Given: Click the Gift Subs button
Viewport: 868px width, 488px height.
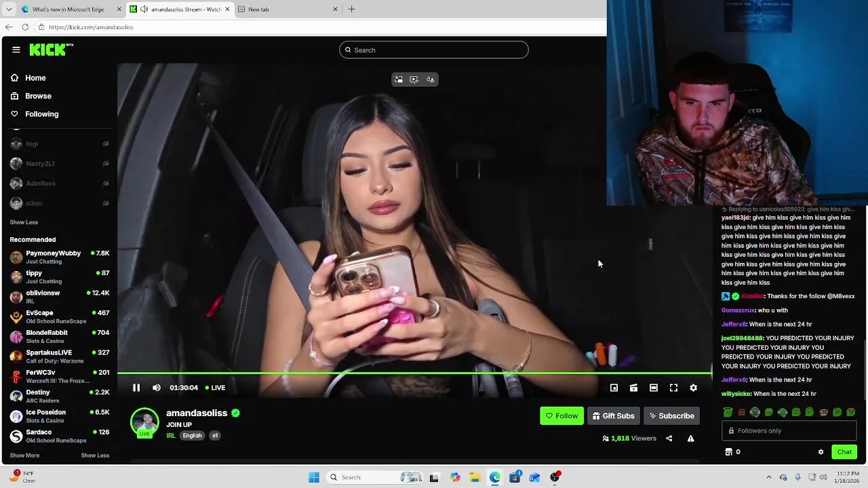Looking at the screenshot, I should (613, 415).
